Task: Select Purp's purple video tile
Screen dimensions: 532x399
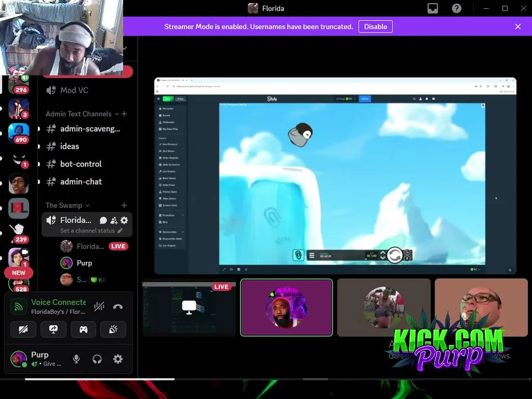Action: 287,308
